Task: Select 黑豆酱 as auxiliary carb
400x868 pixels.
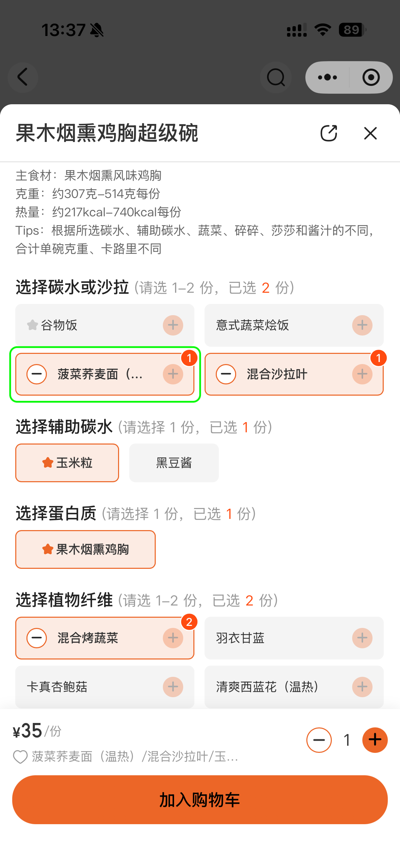Action: [174, 463]
